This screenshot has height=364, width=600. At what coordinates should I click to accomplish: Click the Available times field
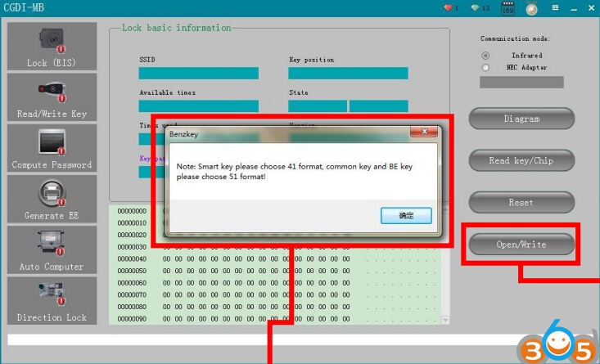(x=199, y=106)
